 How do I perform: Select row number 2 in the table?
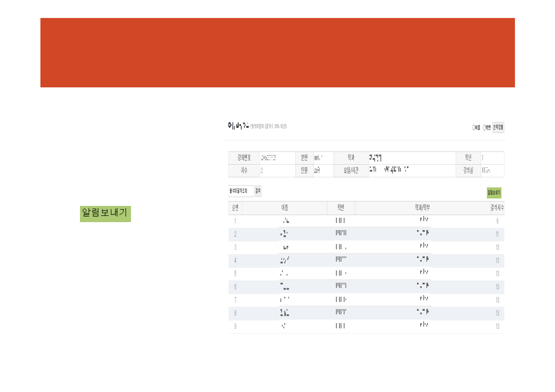pos(235,234)
